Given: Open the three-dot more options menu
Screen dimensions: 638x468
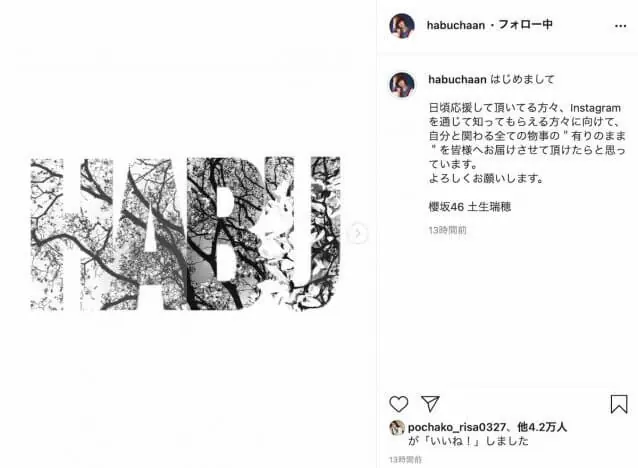Looking at the screenshot, I should click(620, 26).
